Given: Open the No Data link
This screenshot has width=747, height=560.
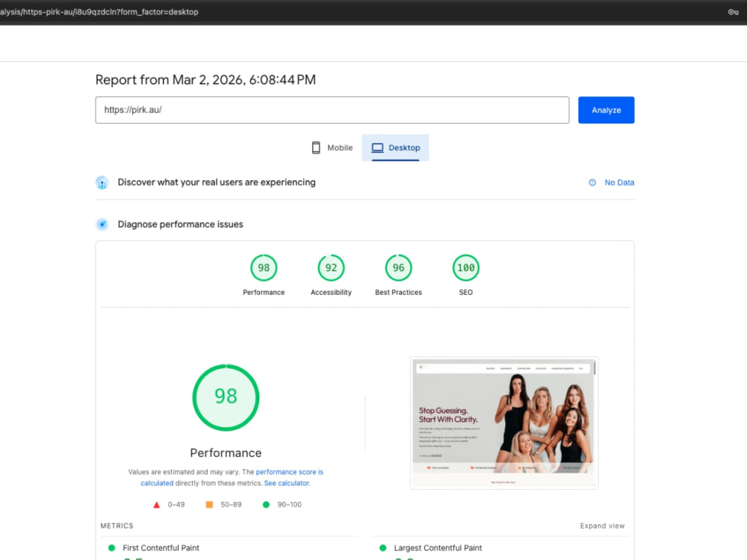Looking at the screenshot, I should pos(619,182).
